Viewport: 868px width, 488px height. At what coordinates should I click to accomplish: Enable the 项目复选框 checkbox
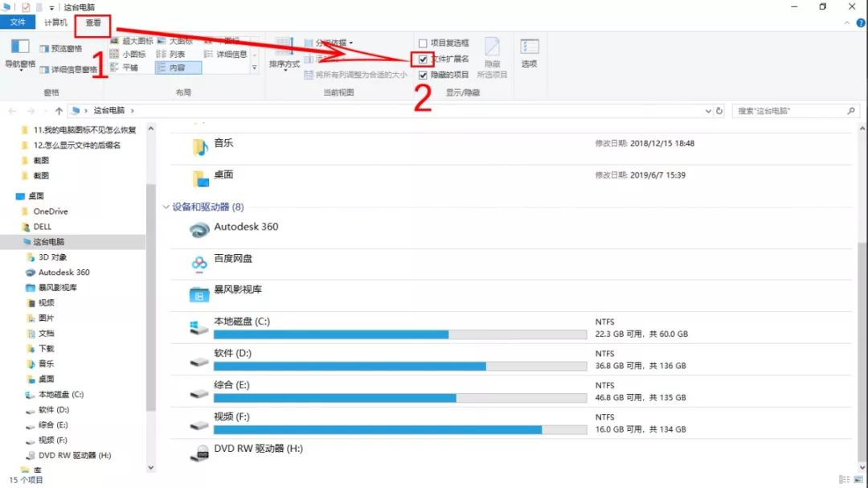[424, 42]
